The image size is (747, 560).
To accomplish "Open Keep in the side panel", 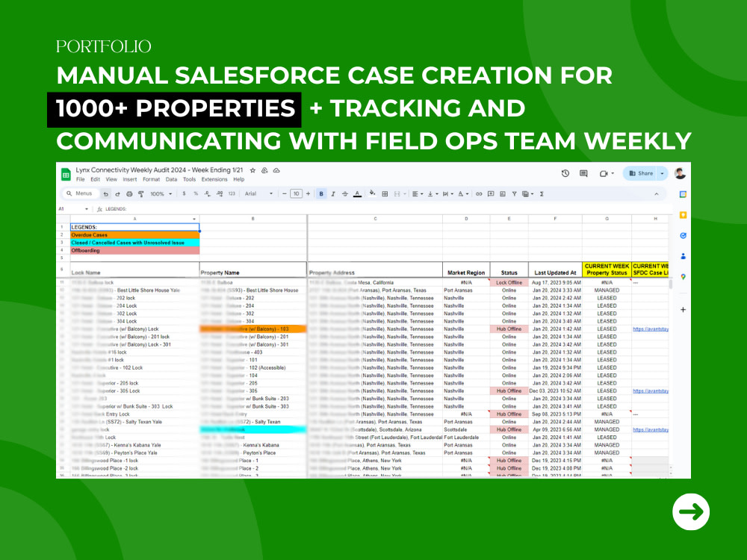I will click(683, 215).
